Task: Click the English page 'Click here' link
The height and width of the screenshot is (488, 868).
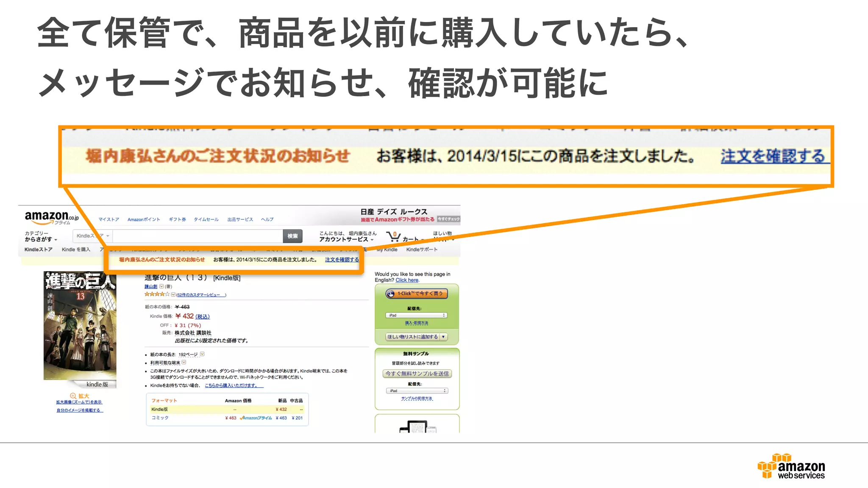Action: pyautogui.click(x=407, y=280)
